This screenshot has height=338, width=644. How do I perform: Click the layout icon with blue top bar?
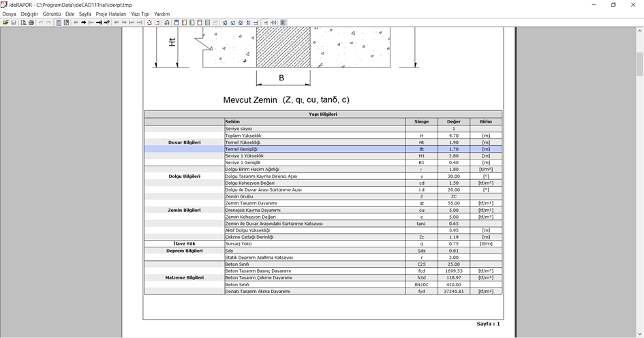coord(177,22)
